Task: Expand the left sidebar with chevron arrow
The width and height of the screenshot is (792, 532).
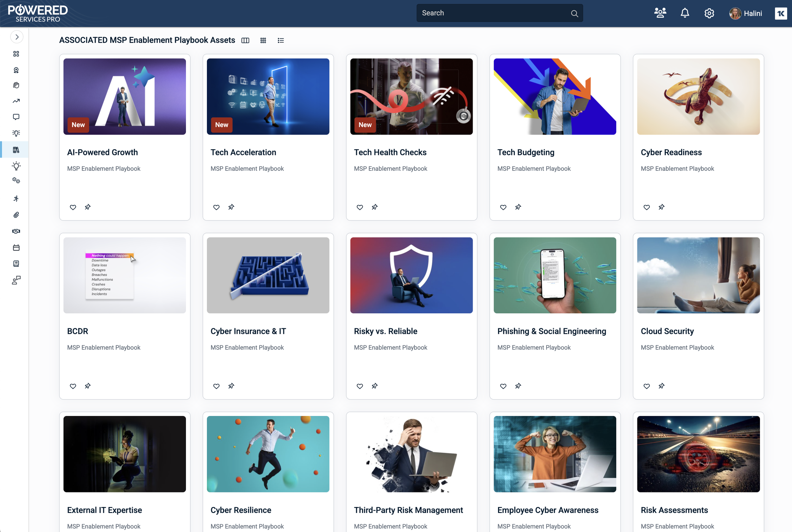Action: (x=16, y=37)
